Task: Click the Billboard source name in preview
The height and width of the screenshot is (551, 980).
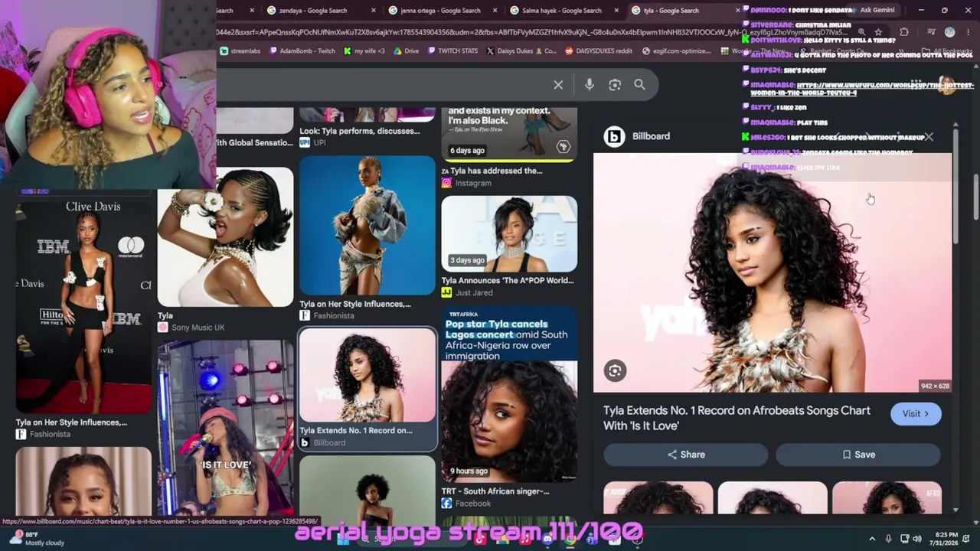Action: 651,136
